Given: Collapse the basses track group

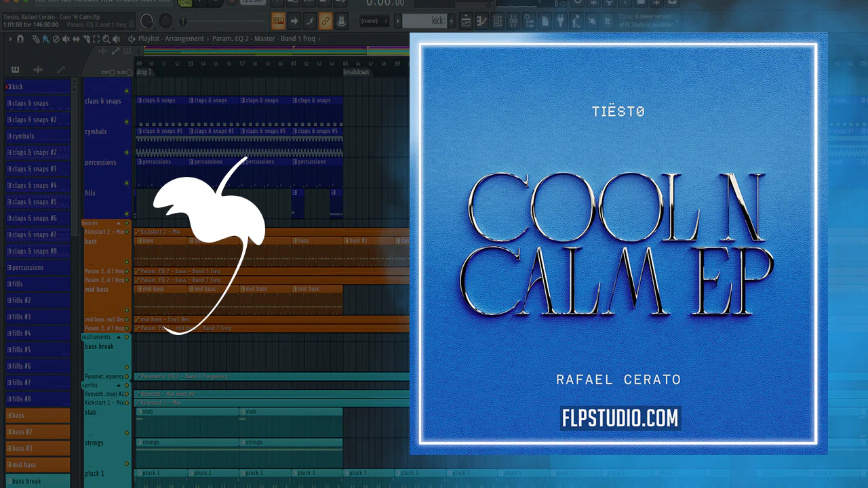Looking at the screenshot, I should (119, 223).
